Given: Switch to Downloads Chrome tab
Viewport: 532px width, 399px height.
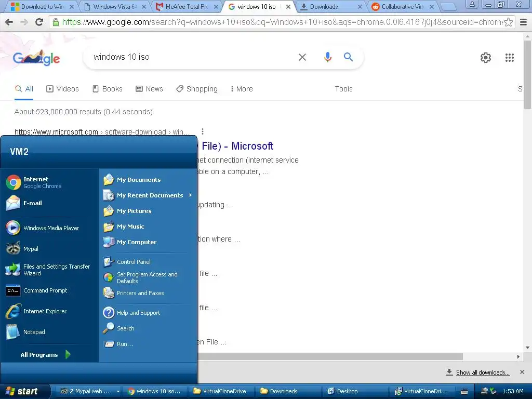Looking at the screenshot, I should click(x=328, y=7).
